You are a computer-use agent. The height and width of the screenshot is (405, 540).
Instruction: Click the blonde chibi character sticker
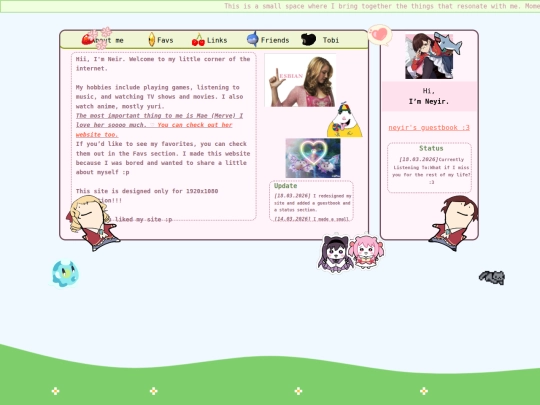pos(92,222)
